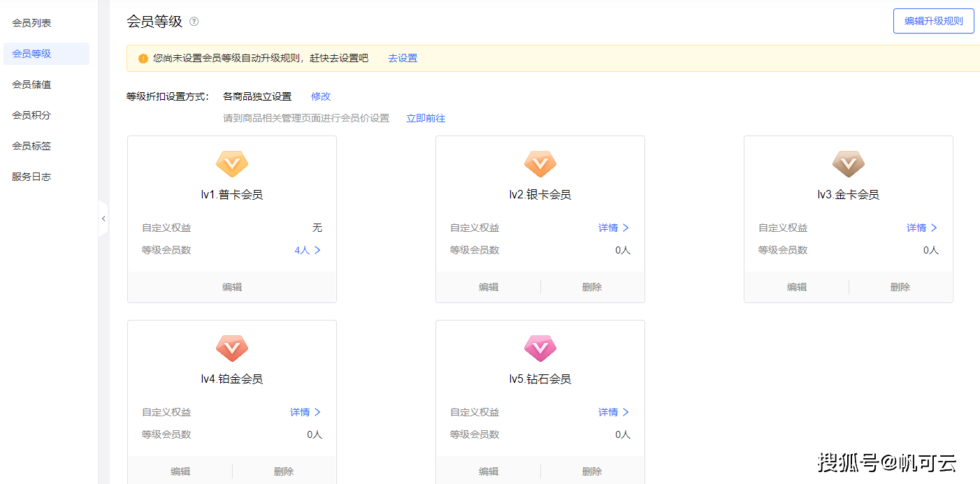Click the lv2 银卡会员 diamond badge icon
This screenshot has height=484, width=980.
click(540, 163)
